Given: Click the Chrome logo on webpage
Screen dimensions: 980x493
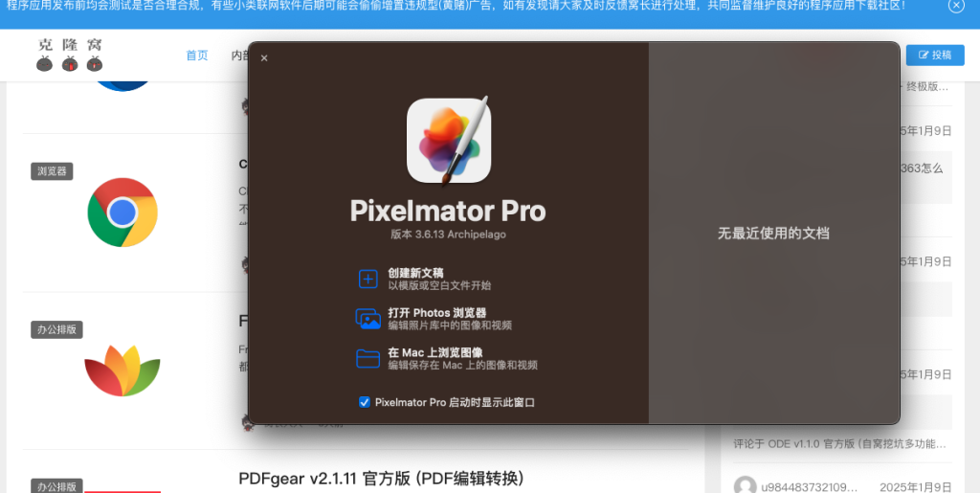Looking at the screenshot, I should (122, 213).
